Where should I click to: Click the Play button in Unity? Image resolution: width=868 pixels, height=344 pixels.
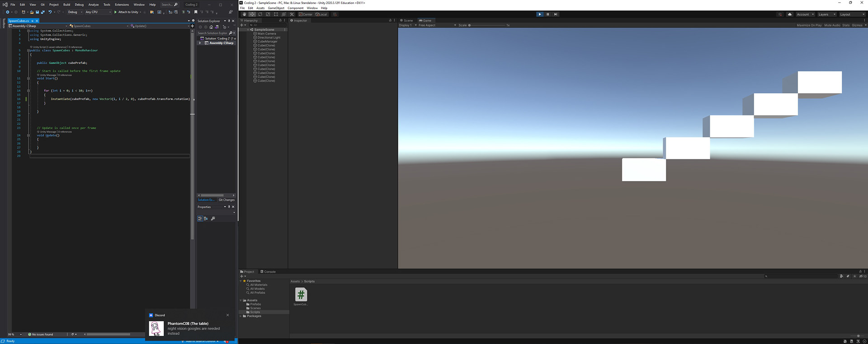[539, 14]
